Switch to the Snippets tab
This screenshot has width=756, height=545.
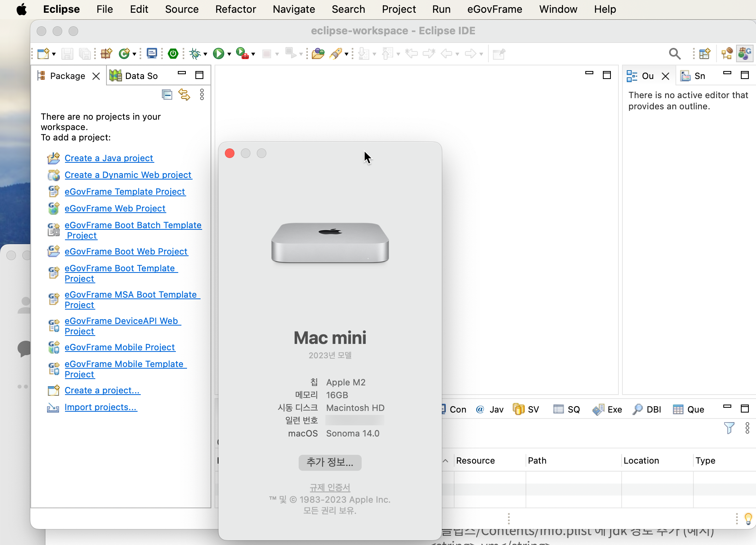[x=693, y=76]
